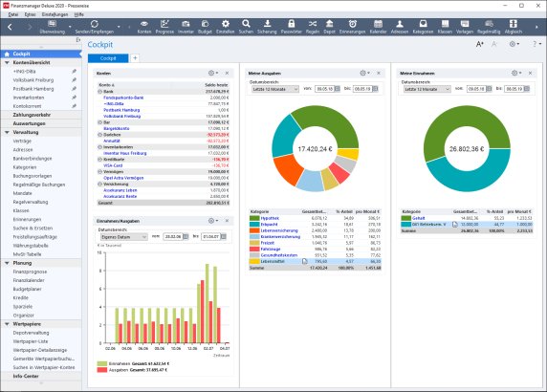Viewport: 547px width, 392px height.
Task: Open the 'Eigenes Datum' range dropdown
Action: pos(123,236)
